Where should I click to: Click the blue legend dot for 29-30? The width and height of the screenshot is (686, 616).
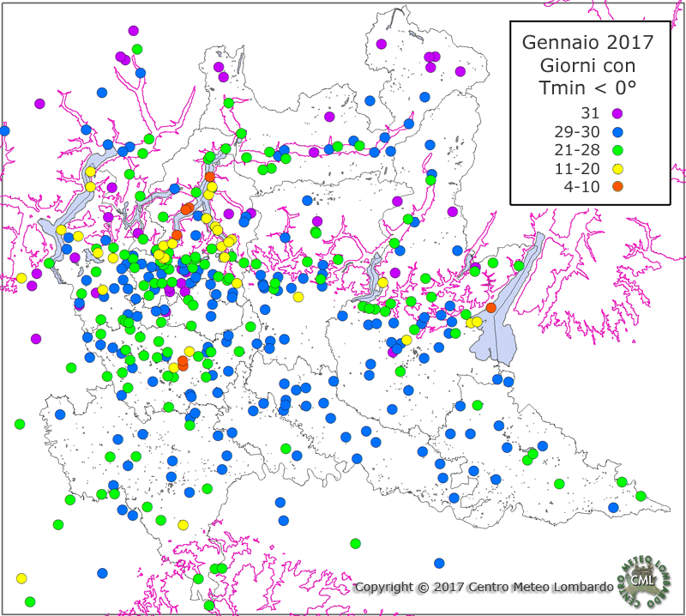point(617,132)
